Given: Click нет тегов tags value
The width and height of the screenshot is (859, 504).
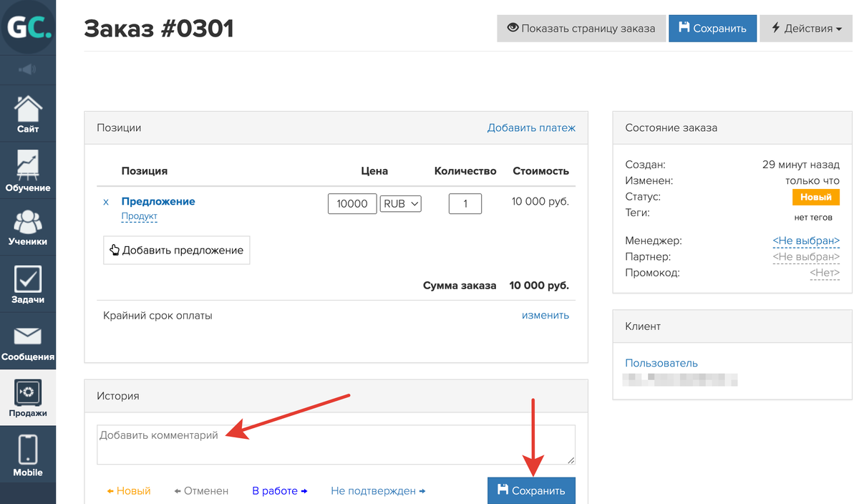Looking at the screenshot, I should 813,217.
